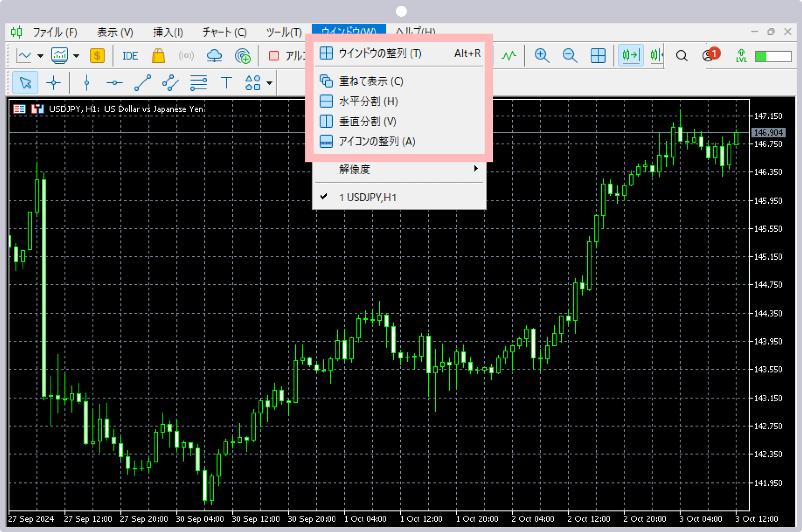Viewport: 802px width, 532px height.
Task: Select the crosshair cursor tool
Action: 53,83
